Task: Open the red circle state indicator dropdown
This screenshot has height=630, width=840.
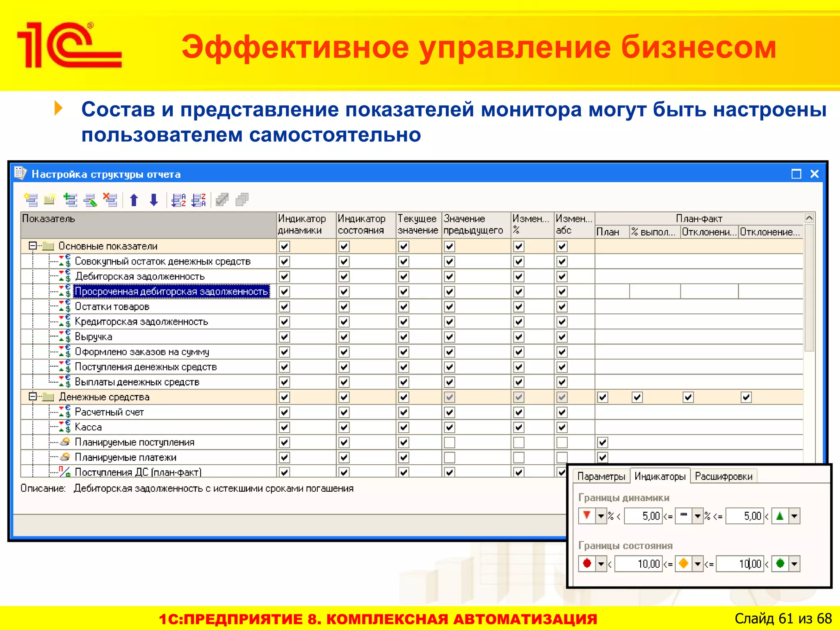Action: click(601, 564)
